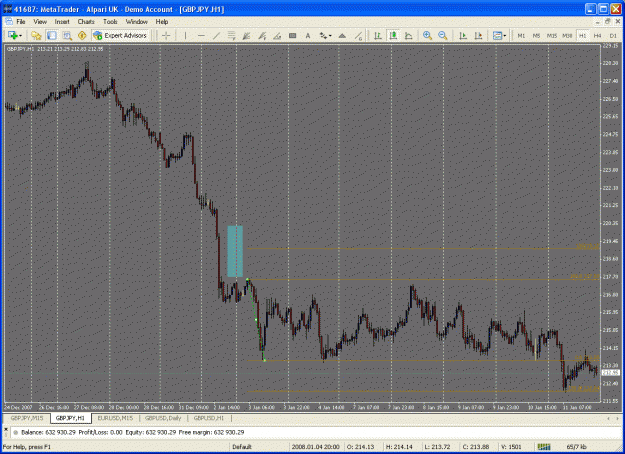
Task: Select the green trendline on chart
Action: tap(256, 320)
